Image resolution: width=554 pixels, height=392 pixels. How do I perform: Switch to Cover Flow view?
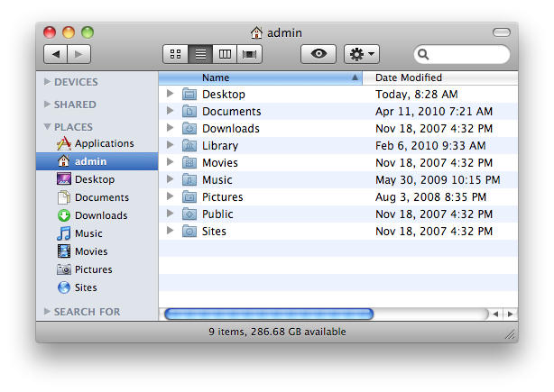click(x=249, y=54)
